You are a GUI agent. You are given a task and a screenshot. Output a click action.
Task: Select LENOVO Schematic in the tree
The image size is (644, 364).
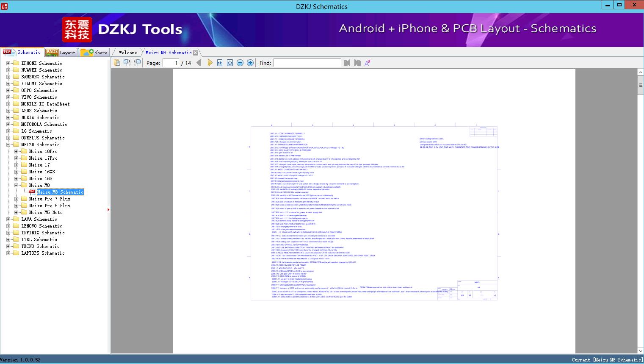[41, 226]
